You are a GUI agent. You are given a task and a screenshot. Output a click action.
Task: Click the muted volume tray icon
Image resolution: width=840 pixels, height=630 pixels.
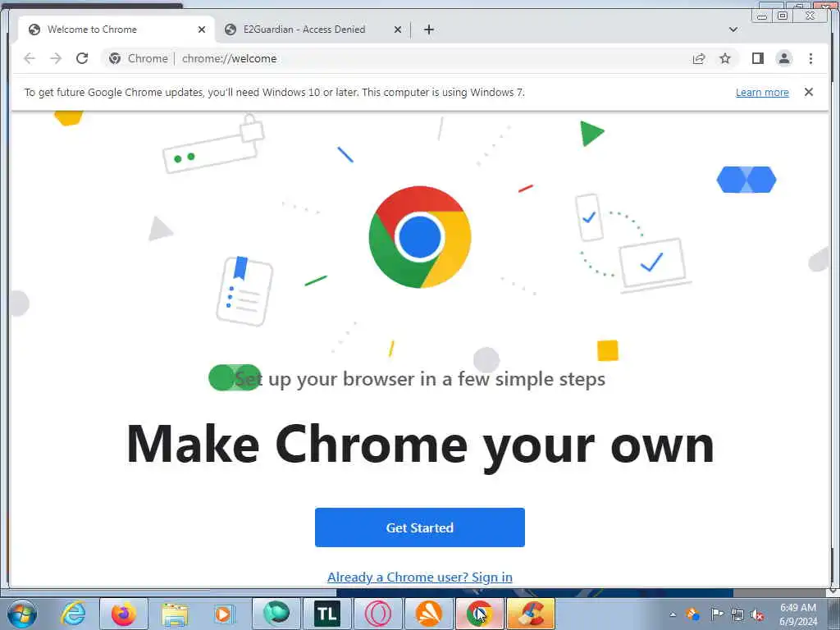tap(757, 614)
